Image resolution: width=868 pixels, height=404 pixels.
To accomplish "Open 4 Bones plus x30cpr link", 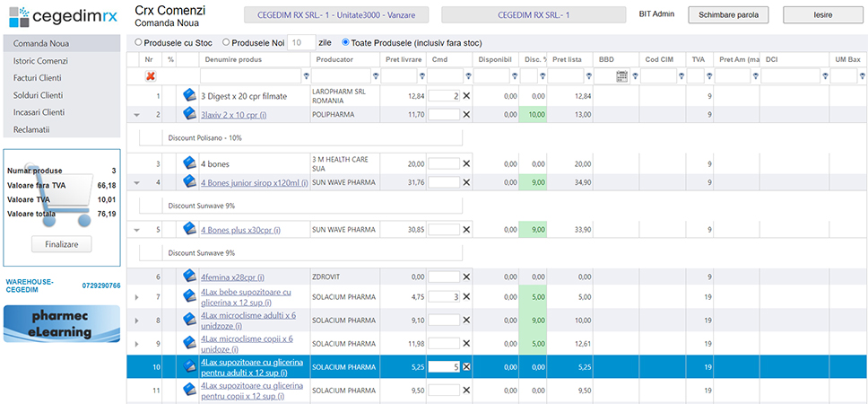I will pos(241,230).
